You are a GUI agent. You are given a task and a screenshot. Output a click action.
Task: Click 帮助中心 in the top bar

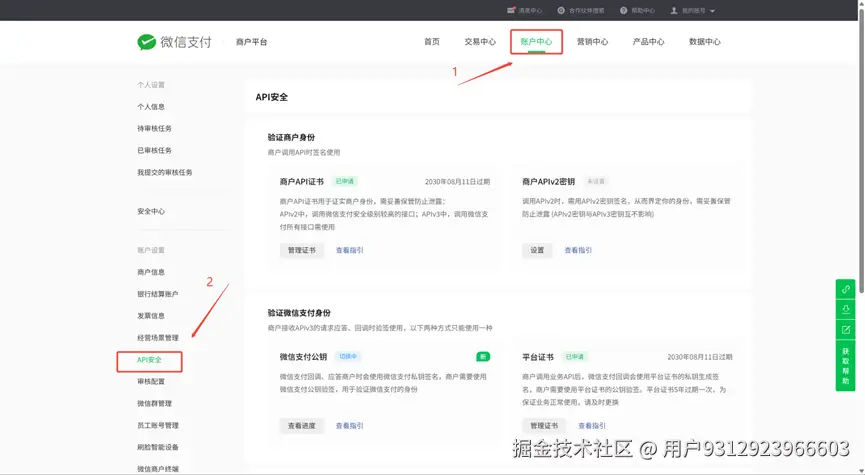(x=643, y=10)
